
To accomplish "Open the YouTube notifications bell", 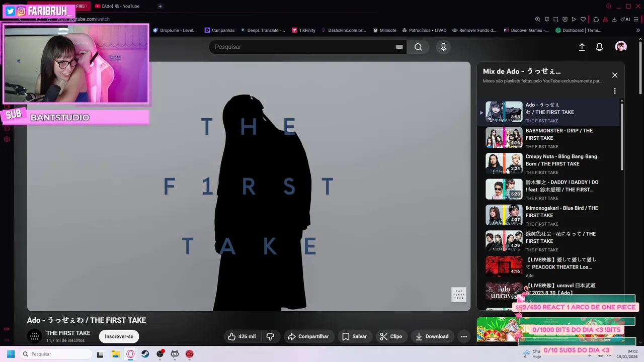I will point(599,47).
